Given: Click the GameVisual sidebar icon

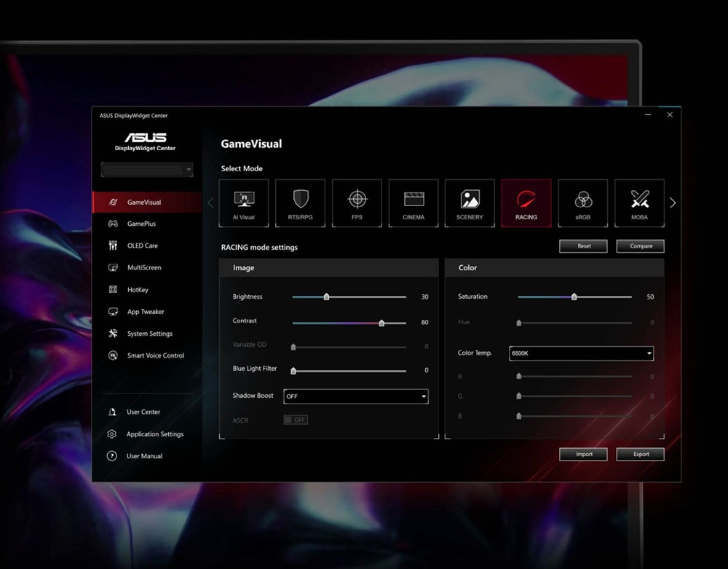Looking at the screenshot, I should point(113,202).
